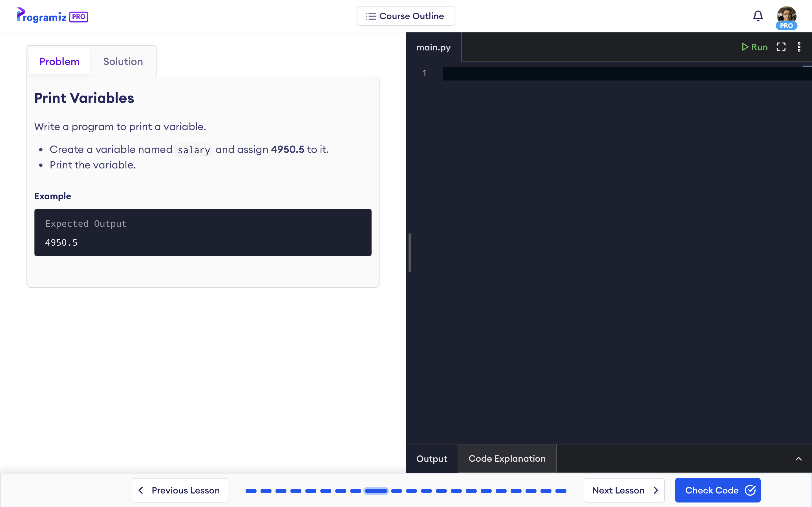Open the Code Explanation tab
This screenshot has width=812, height=507.
tap(507, 458)
